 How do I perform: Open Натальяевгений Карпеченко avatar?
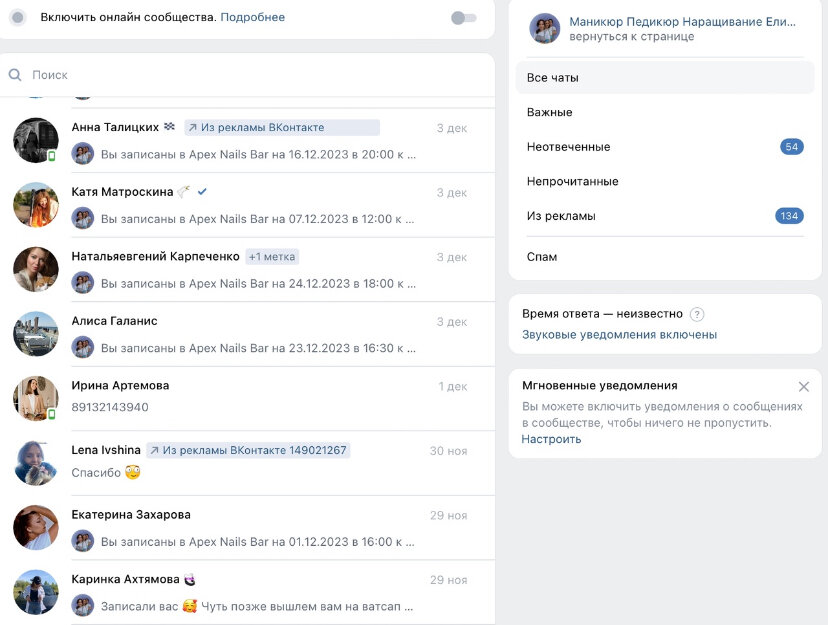click(x=35, y=269)
